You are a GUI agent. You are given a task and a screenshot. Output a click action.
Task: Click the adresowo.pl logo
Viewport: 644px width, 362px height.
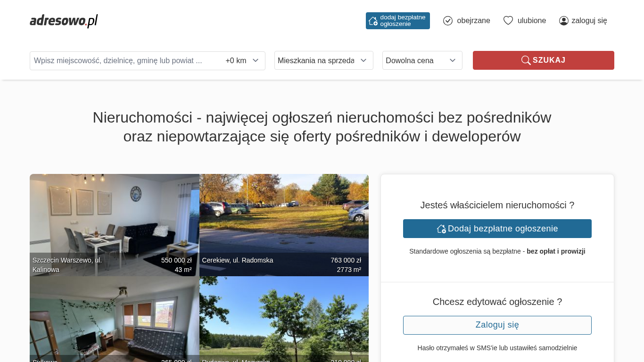tap(64, 21)
